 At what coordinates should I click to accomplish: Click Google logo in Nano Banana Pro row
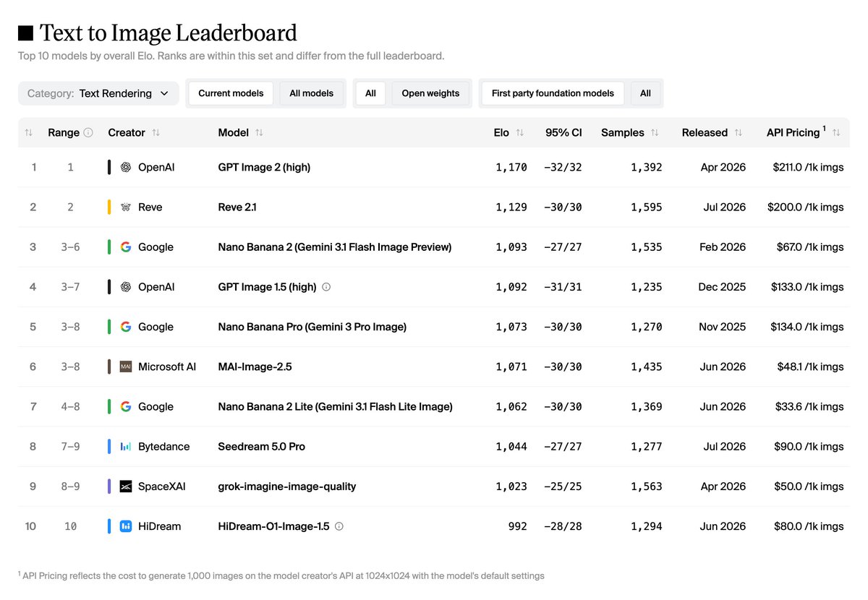[x=126, y=327]
